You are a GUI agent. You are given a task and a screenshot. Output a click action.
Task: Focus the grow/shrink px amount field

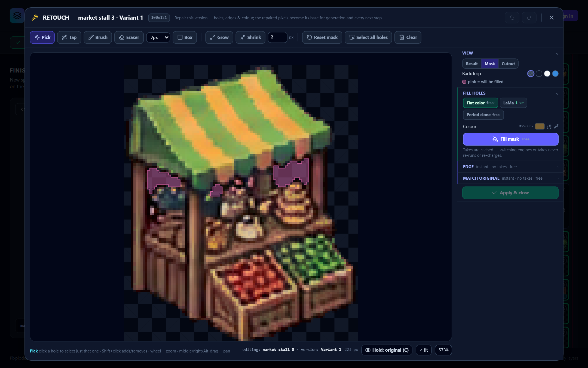(x=277, y=37)
